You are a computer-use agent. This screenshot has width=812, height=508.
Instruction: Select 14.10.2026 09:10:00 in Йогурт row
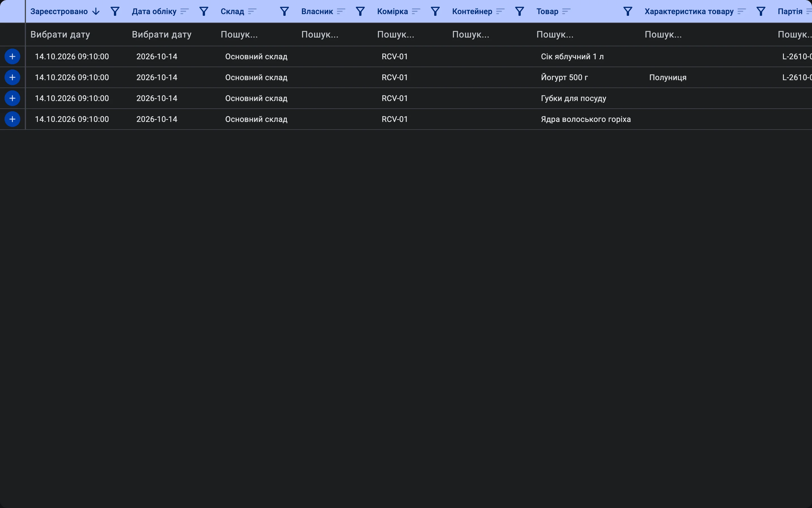click(72, 77)
